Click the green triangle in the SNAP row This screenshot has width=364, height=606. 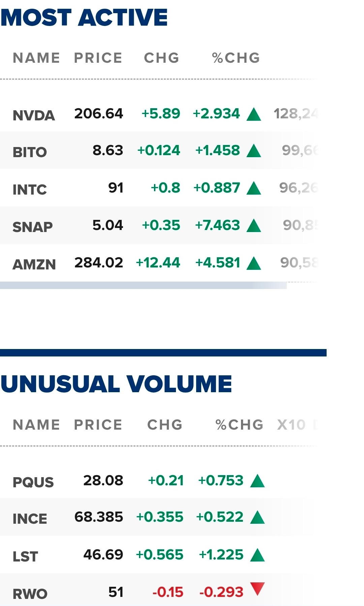coord(254,225)
